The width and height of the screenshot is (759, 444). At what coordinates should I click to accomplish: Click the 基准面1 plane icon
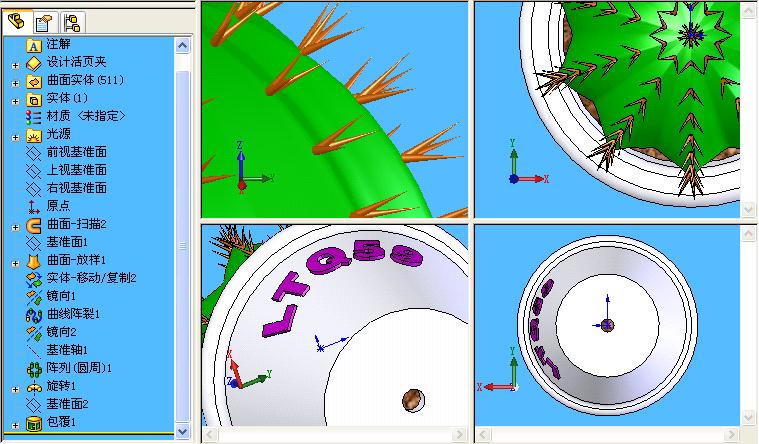point(33,243)
